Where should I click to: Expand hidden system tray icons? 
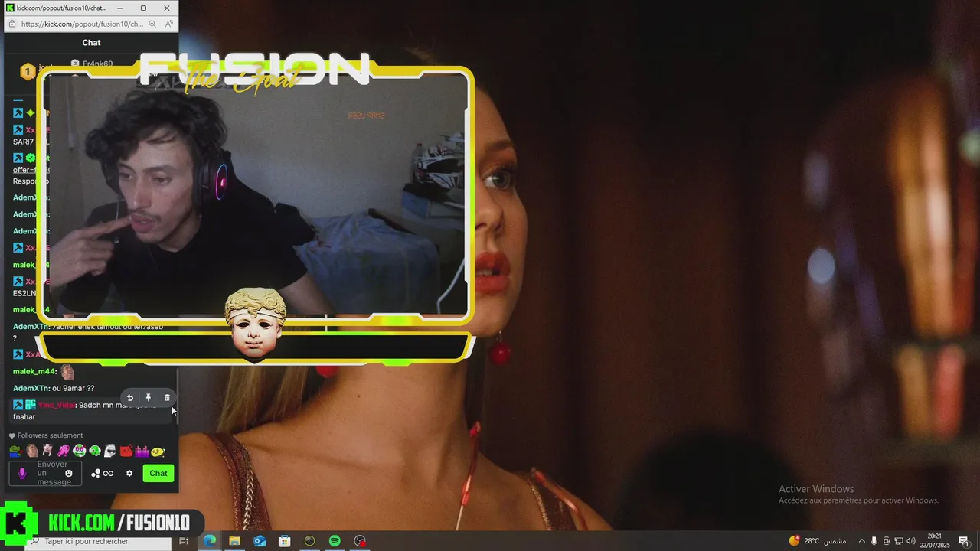click(x=862, y=541)
